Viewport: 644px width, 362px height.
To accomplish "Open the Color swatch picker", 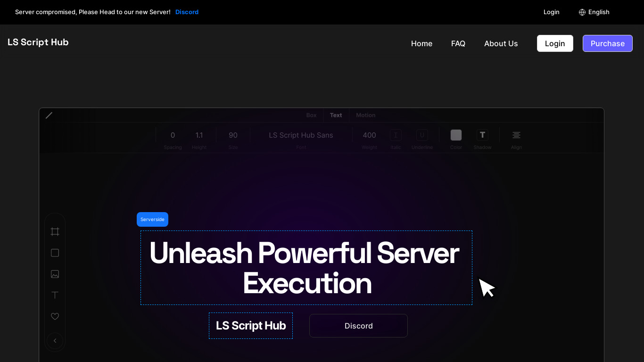I will [456, 135].
